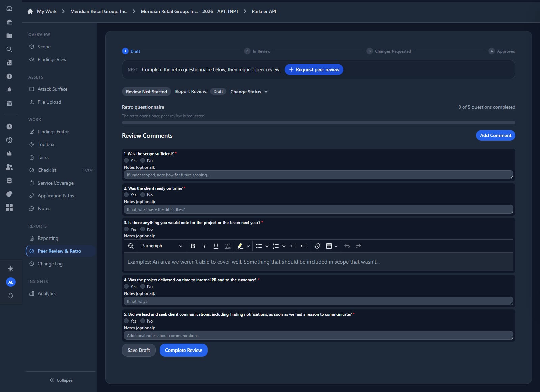
Task: Collapse the sidebar navigation
Action: tap(61, 380)
